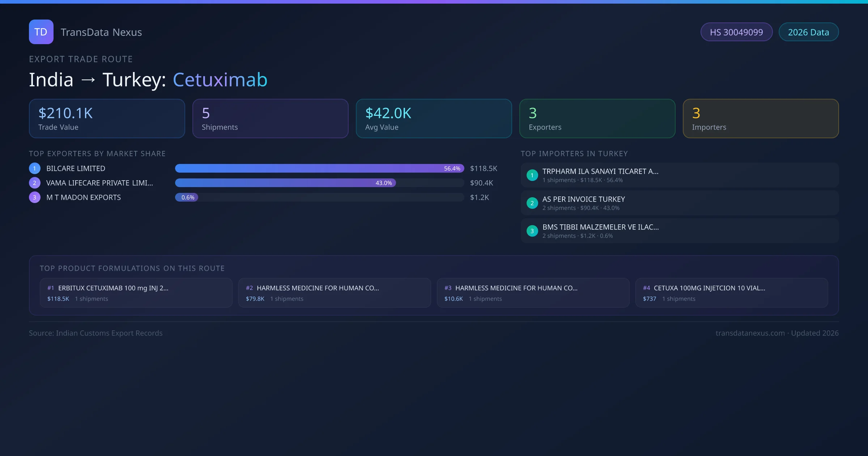Open the 3 Exporters stat card
Screen dimensions: 868x456
pos(597,119)
